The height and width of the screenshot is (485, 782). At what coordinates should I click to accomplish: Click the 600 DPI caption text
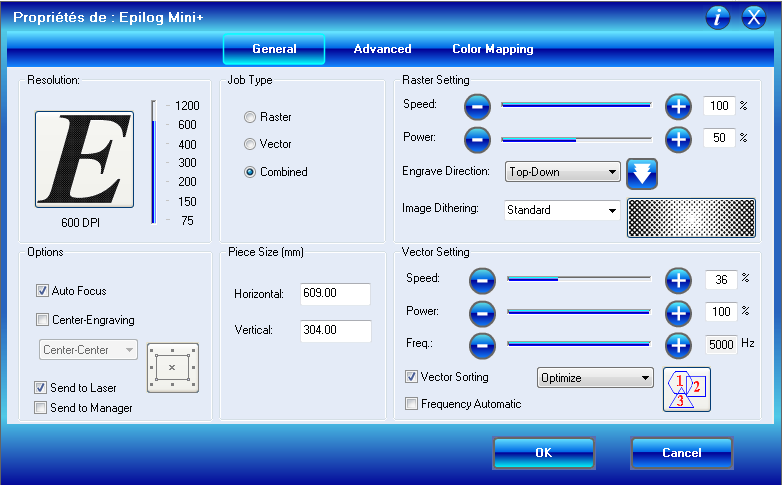click(80, 223)
